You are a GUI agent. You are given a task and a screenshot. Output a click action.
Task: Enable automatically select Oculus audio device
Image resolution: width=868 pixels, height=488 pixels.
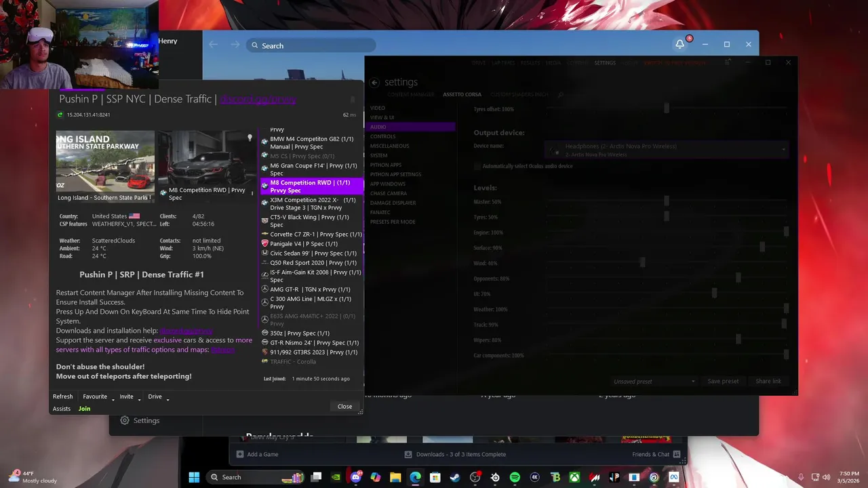[x=477, y=166]
